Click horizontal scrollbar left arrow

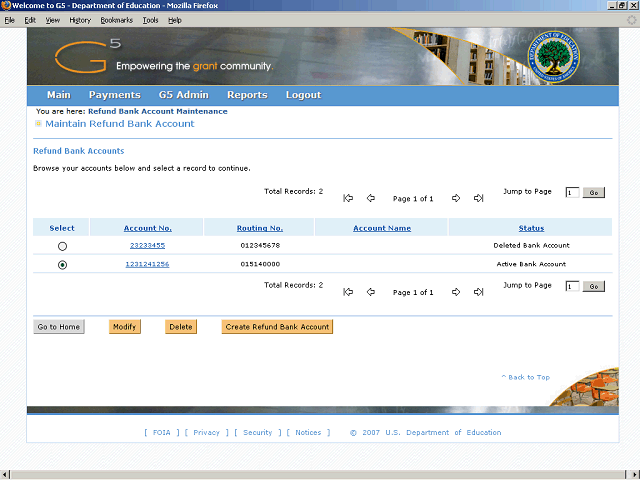point(4,475)
